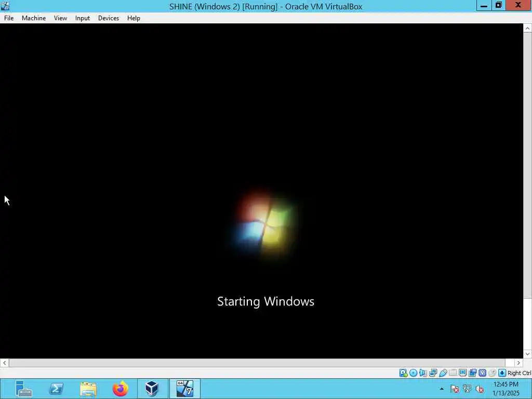Click the USB devices status icon
532x399 pixels.
pos(443,373)
